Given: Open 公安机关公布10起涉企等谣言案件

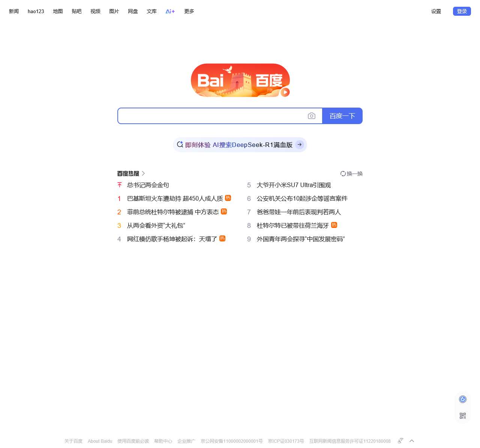Looking at the screenshot, I should coord(302,198).
